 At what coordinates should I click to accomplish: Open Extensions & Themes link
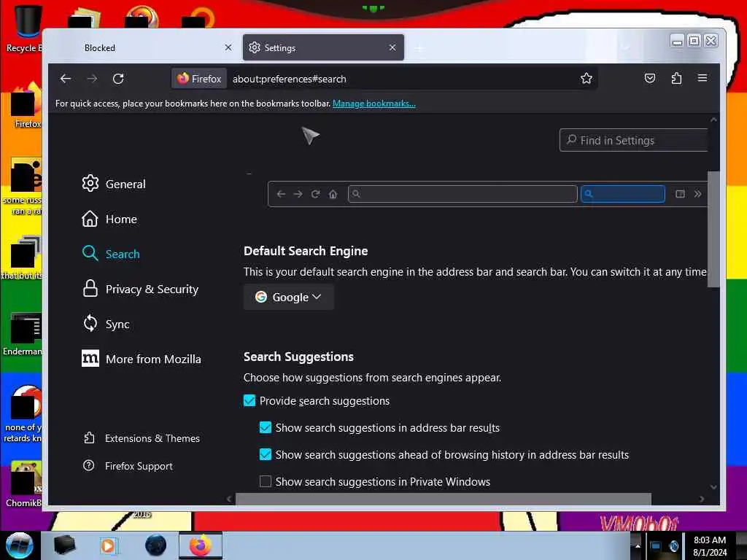142,438
